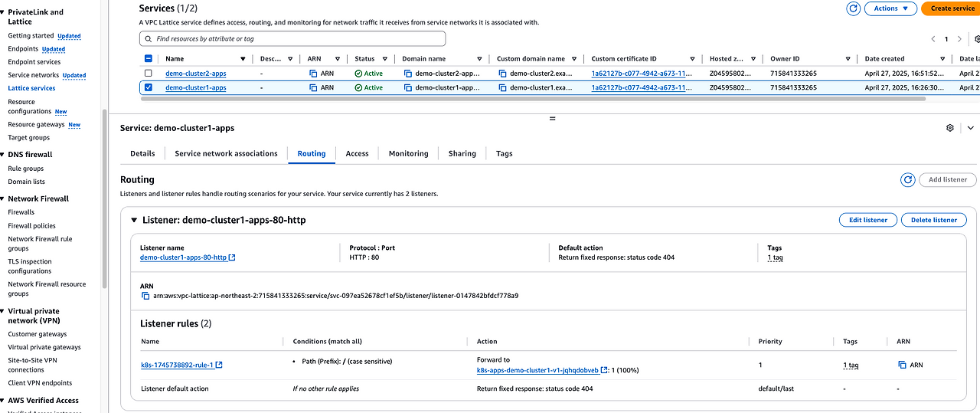The width and height of the screenshot is (980, 413).
Task: Switch to the Access tab
Action: [x=357, y=153]
